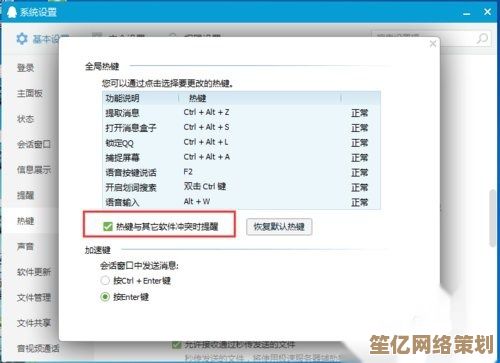Click the Ctrl + Alt + Z hotkey cell
Viewport: 500px width, 363px height.
pos(206,112)
